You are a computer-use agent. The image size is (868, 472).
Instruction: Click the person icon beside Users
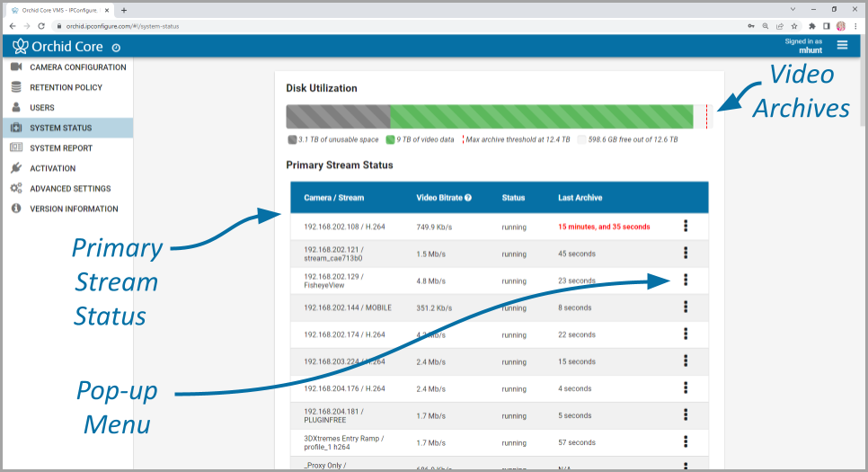click(x=16, y=107)
